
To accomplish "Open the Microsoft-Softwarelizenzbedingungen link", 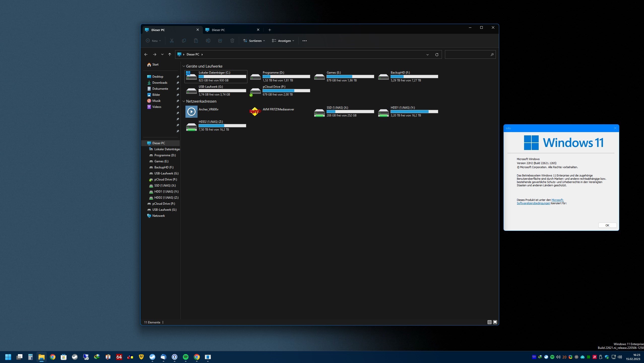I will 533,203.
